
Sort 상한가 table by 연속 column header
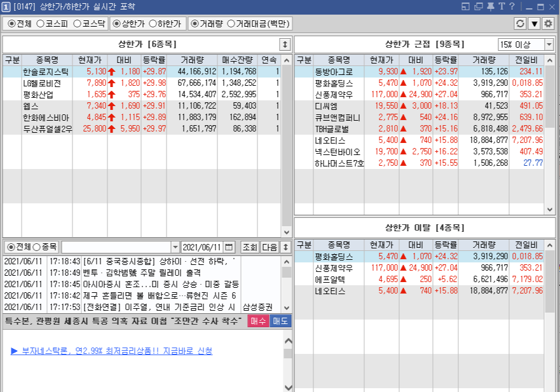point(269,60)
